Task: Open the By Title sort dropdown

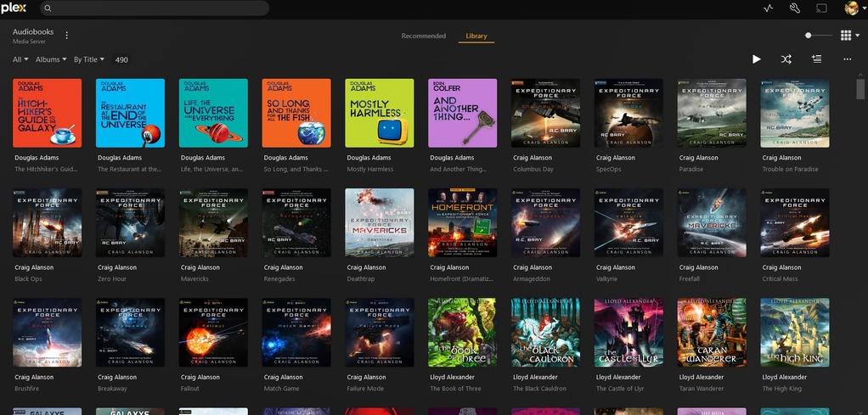Action: [x=89, y=59]
